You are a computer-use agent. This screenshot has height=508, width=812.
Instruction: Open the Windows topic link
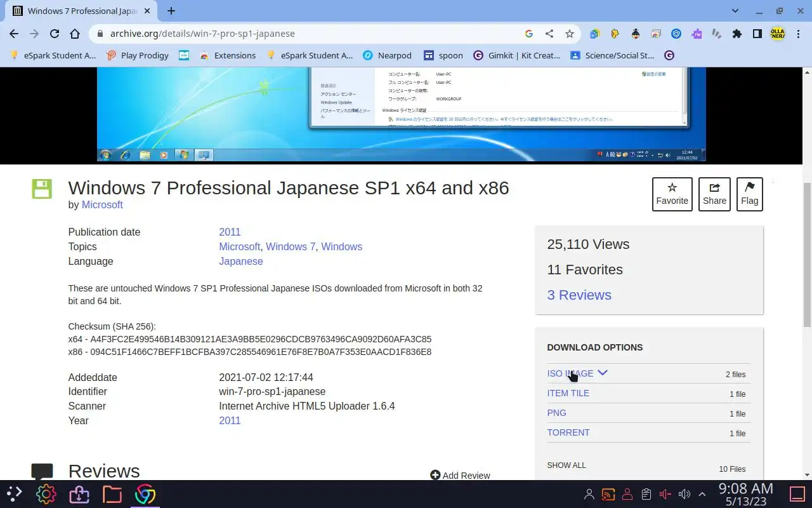pos(341,246)
